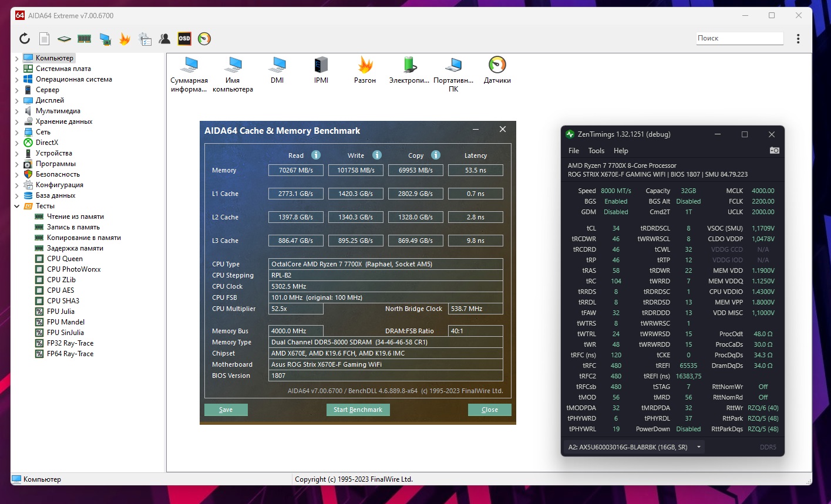Select the Хранение данных tree item
The image size is (831, 504).
pyautogui.click(x=64, y=121)
